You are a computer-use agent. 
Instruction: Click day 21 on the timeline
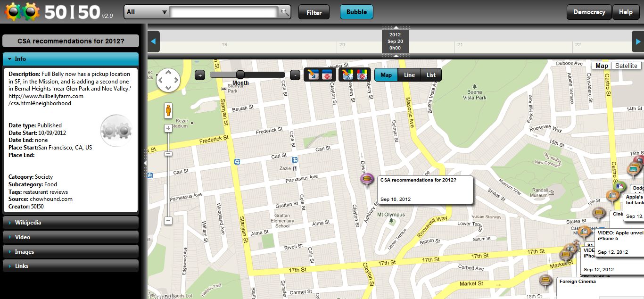(x=459, y=45)
